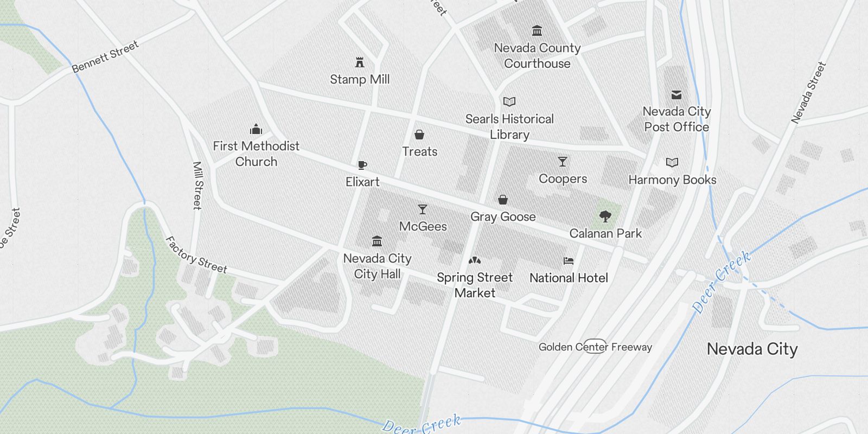
Task: Click the Stamp Mill tower icon
Action: (359, 62)
